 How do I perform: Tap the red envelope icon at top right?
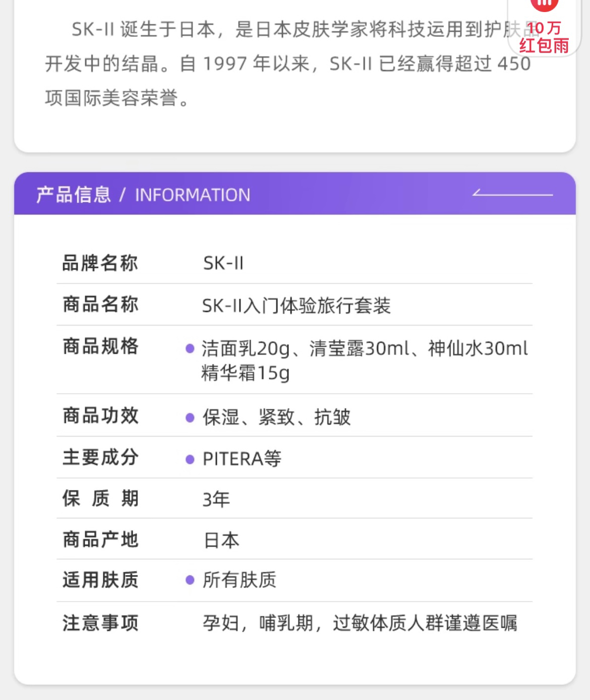(545, 4)
